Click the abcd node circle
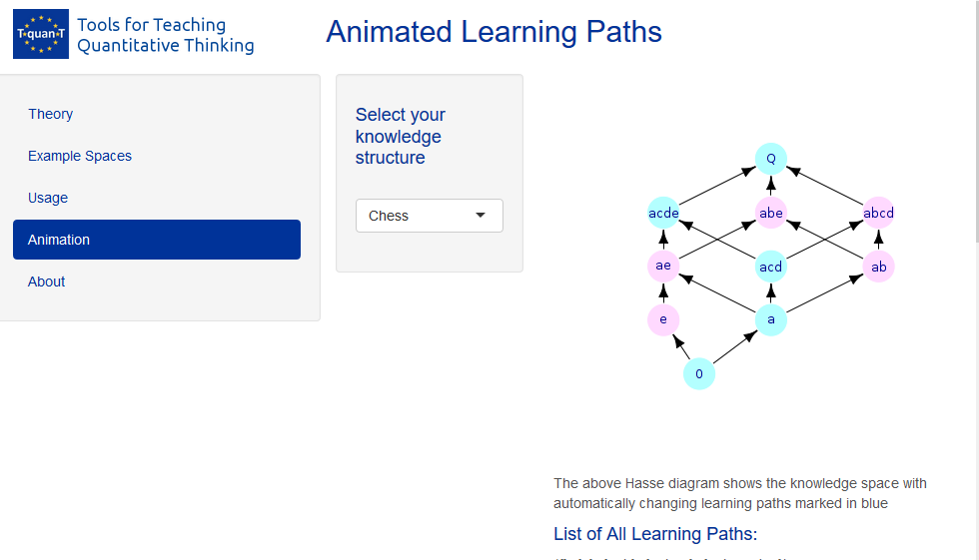Image resolution: width=979 pixels, height=560 pixels. click(878, 213)
